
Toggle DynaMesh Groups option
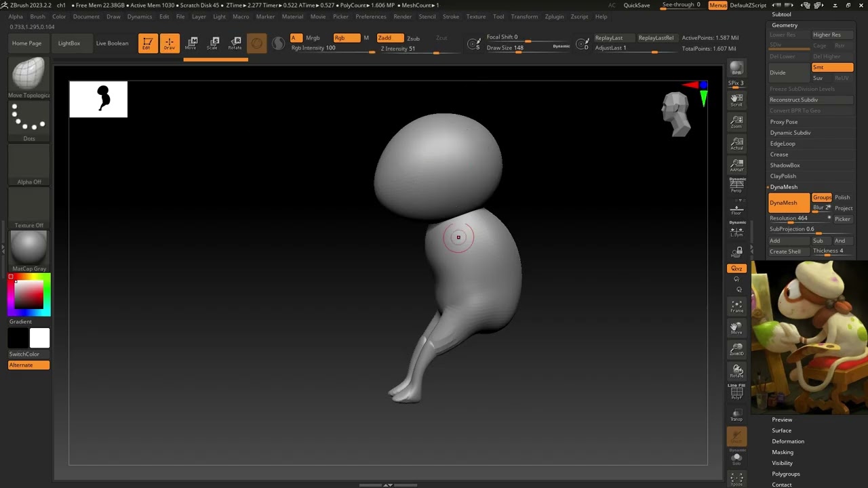point(821,197)
